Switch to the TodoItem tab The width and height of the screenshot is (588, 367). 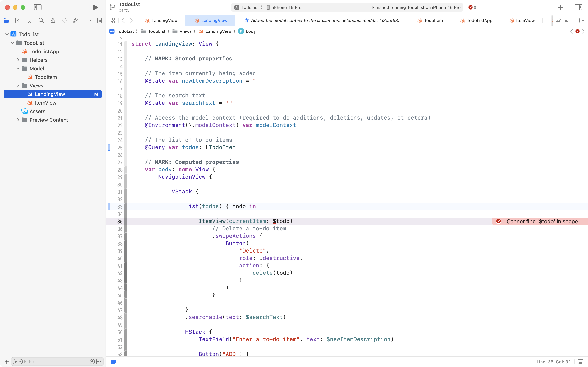click(x=433, y=20)
